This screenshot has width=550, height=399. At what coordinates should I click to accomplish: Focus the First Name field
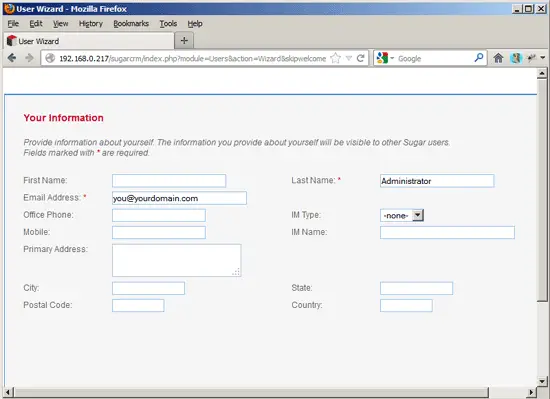(169, 181)
